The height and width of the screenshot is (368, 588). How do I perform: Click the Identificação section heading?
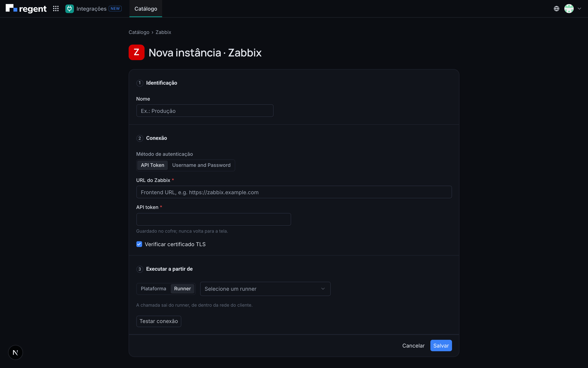[161, 83]
